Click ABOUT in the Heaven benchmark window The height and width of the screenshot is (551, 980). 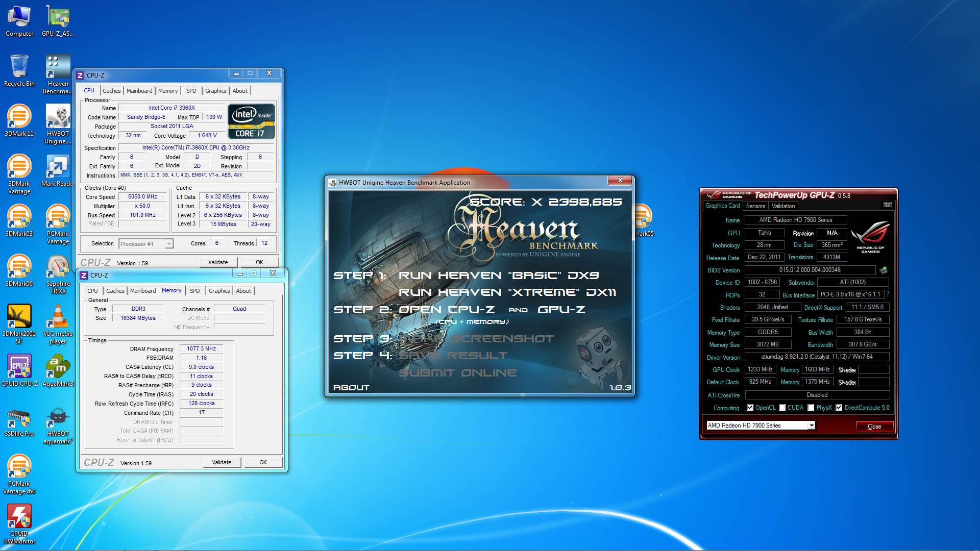coord(351,388)
